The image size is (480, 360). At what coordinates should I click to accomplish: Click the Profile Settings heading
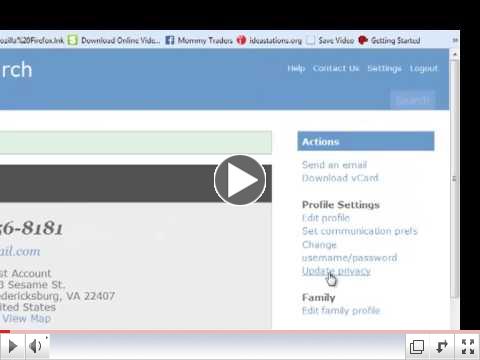click(341, 205)
